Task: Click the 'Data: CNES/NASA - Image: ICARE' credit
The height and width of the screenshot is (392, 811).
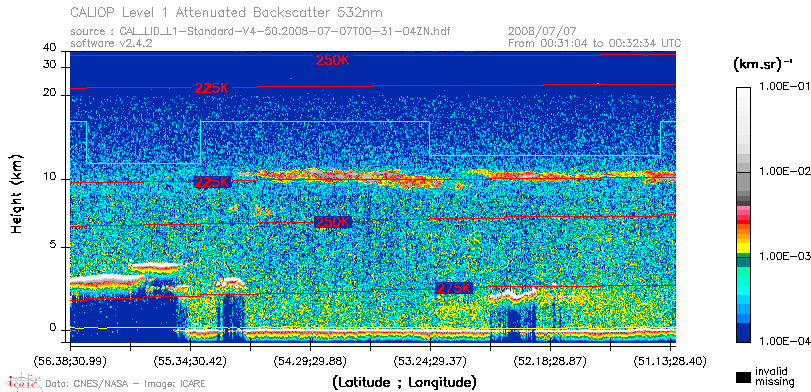Action: click(126, 384)
